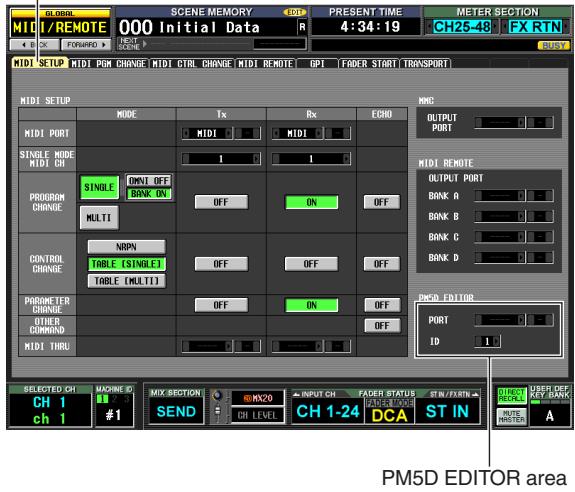Toggle Control Change ECHO button
Viewport: 575px width, 492px height.
tap(381, 264)
